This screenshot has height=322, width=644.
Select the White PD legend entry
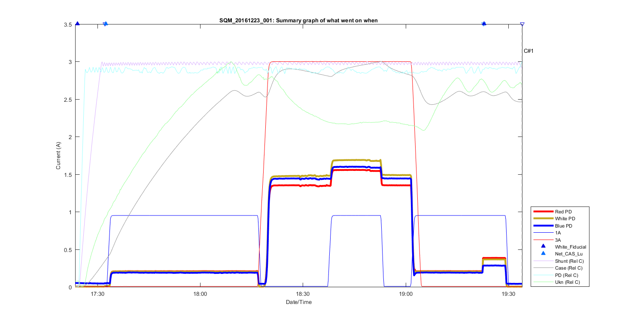pos(565,219)
